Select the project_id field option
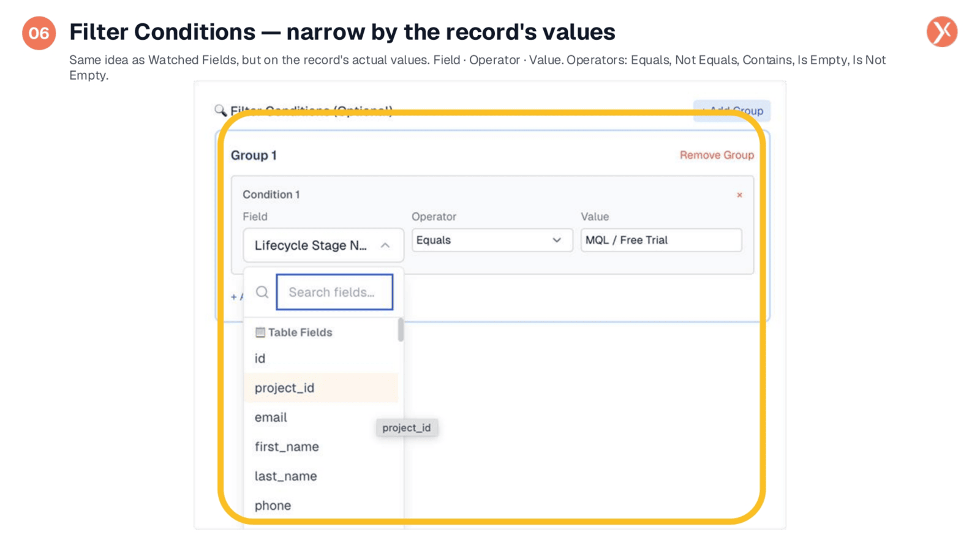The height and width of the screenshot is (551, 980). (321, 388)
